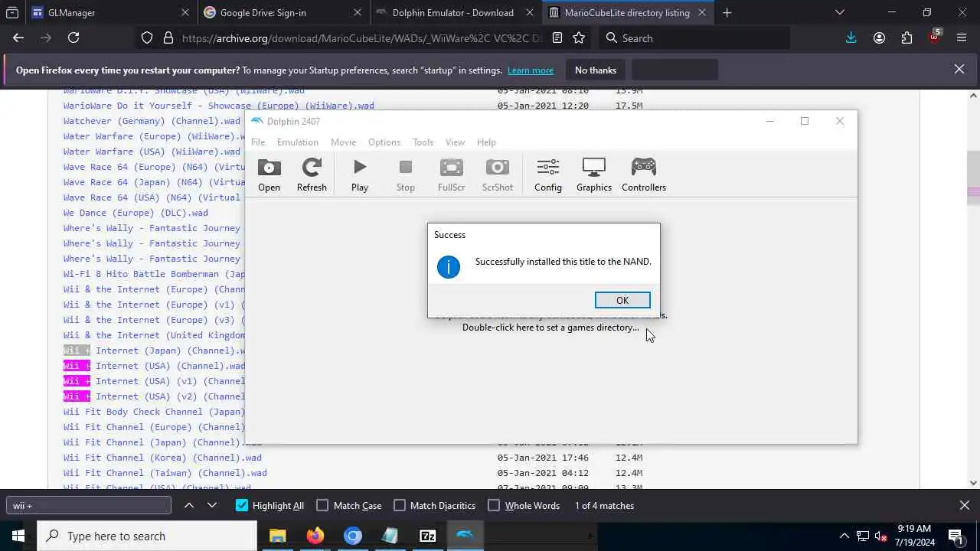This screenshot has width=980, height=551.
Task: Click No thanks in the startup notification
Action: pyautogui.click(x=596, y=70)
